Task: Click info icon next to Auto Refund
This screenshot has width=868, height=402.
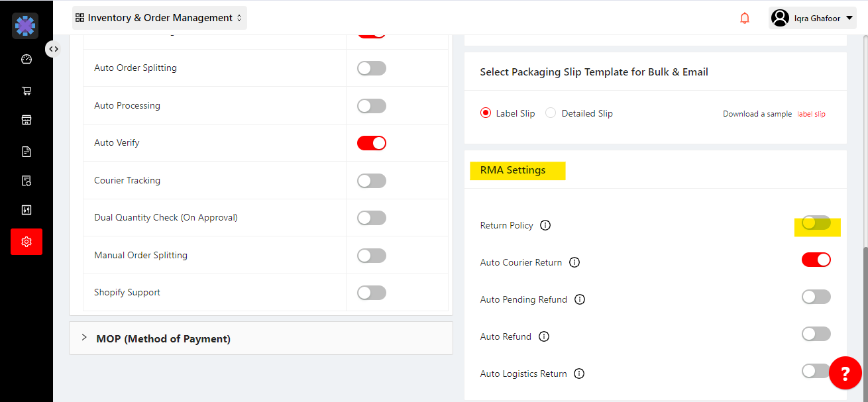Action: pyautogui.click(x=544, y=336)
